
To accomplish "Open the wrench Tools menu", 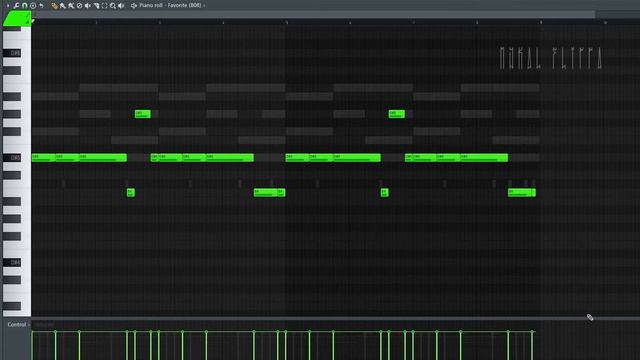I will (16, 6).
